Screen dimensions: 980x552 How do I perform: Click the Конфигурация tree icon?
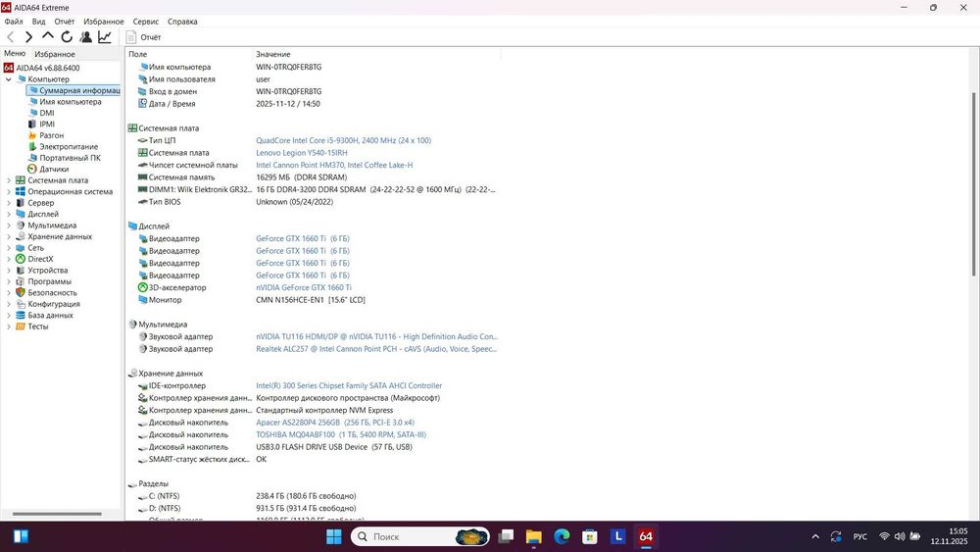[21, 305]
